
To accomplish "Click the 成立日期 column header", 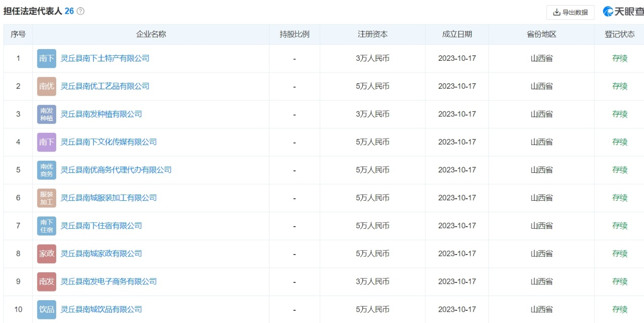I will tap(457, 34).
